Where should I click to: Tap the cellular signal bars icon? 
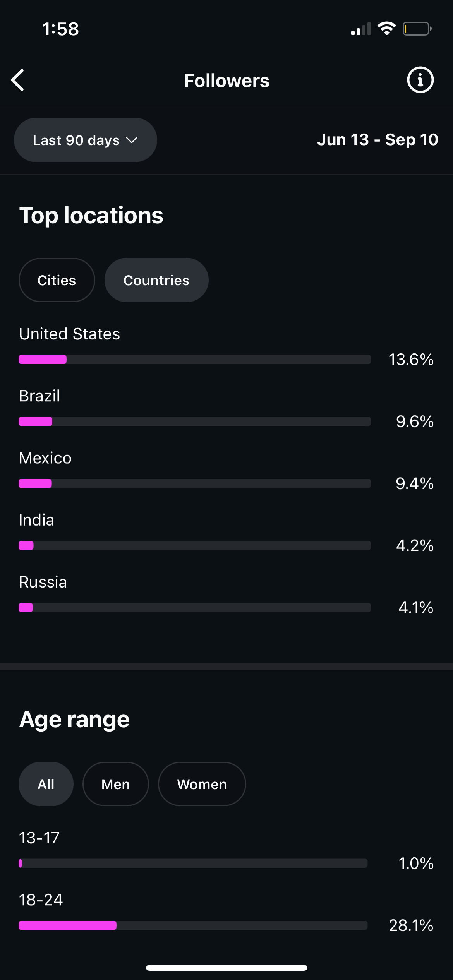[360, 29]
